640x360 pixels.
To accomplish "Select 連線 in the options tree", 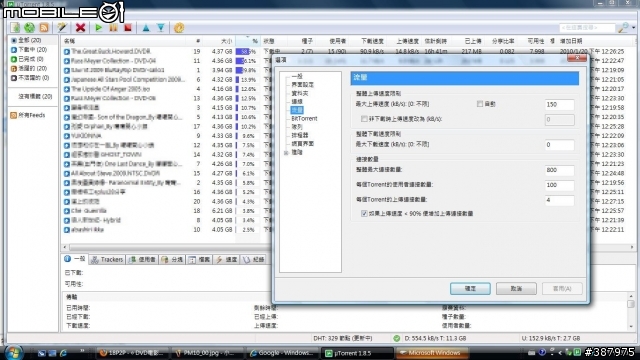I will pos(297,102).
